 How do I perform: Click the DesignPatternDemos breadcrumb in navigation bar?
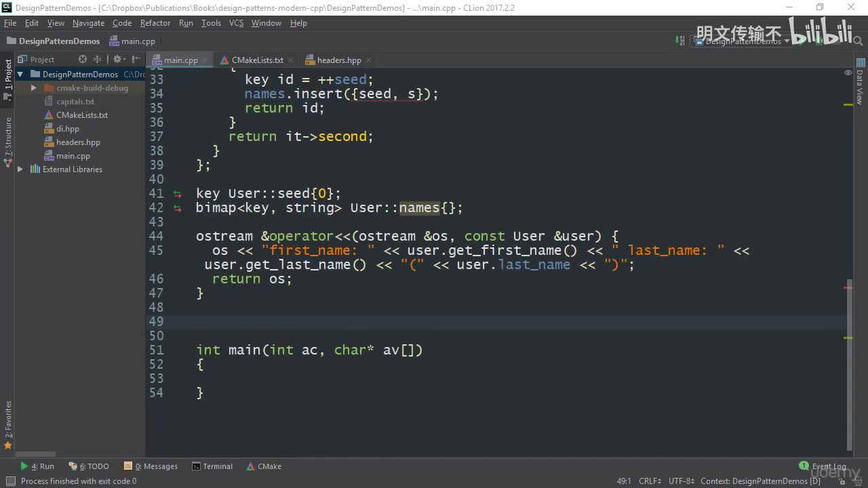53,41
